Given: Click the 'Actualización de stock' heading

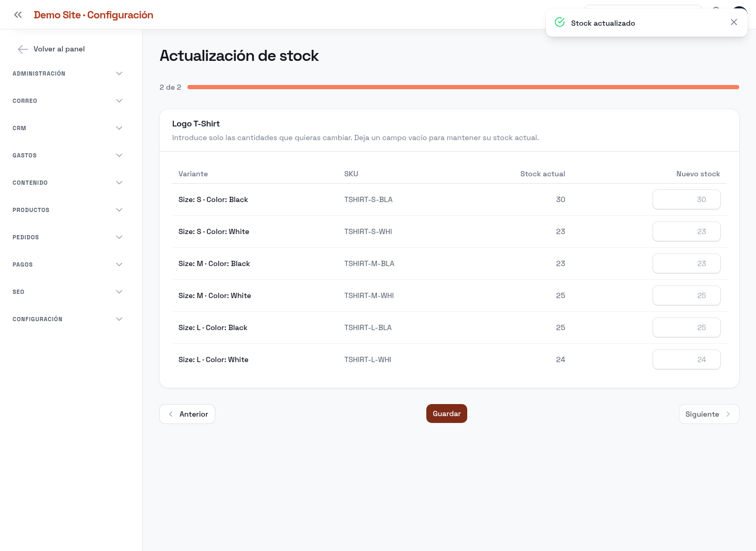Looking at the screenshot, I should [239, 56].
